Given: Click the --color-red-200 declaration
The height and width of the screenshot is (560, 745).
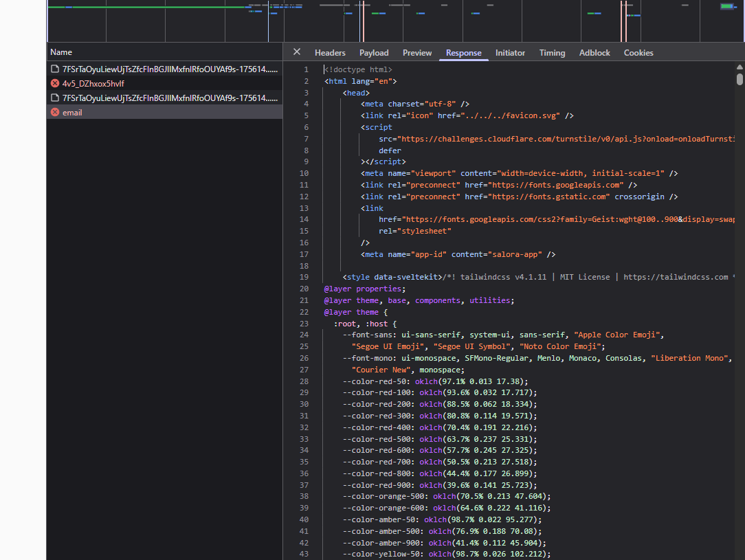Looking at the screenshot, I should (x=440, y=404).
